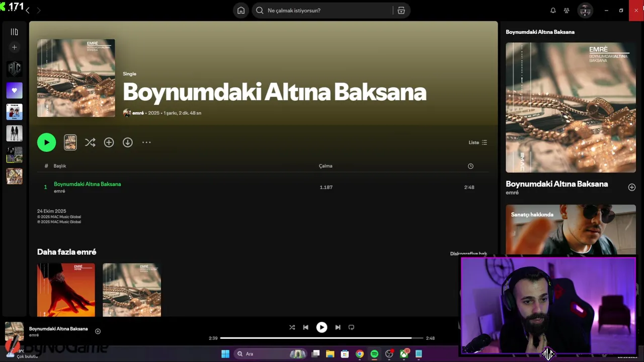Open the Browse icon beside search

pyautogui.click(x=401, y=10)
